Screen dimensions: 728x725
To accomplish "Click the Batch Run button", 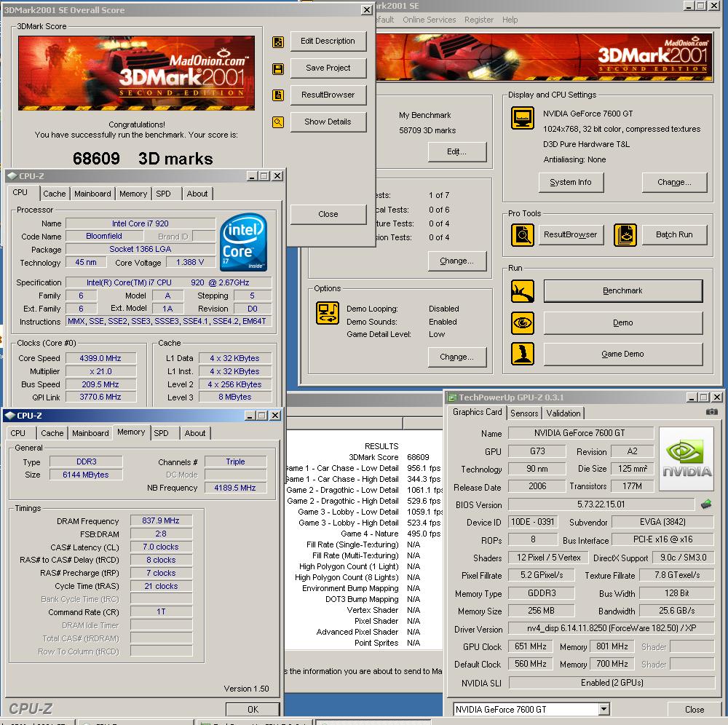I will [x=674, y=235].
